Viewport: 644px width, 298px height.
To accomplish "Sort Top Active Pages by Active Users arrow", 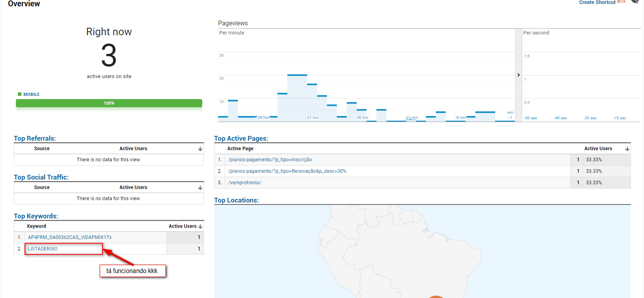I will coord(627,149).
